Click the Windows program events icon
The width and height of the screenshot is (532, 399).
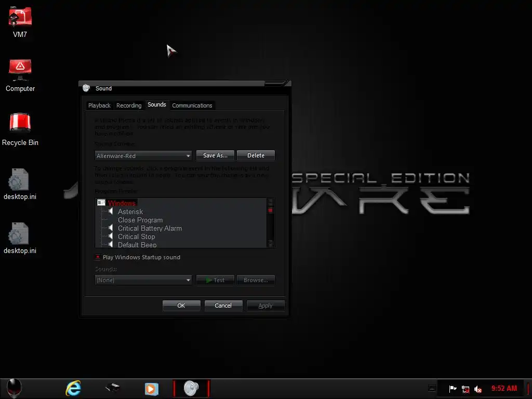point(101,203)
